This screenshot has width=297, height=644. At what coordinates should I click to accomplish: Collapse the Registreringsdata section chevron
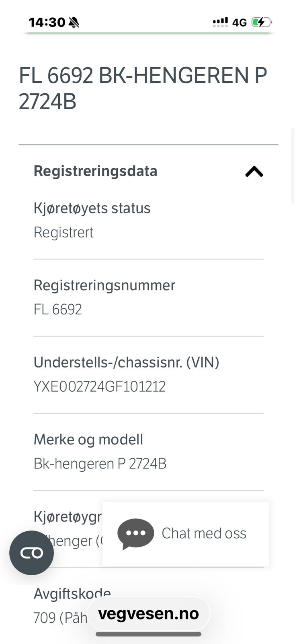click(x=254, y=172)
